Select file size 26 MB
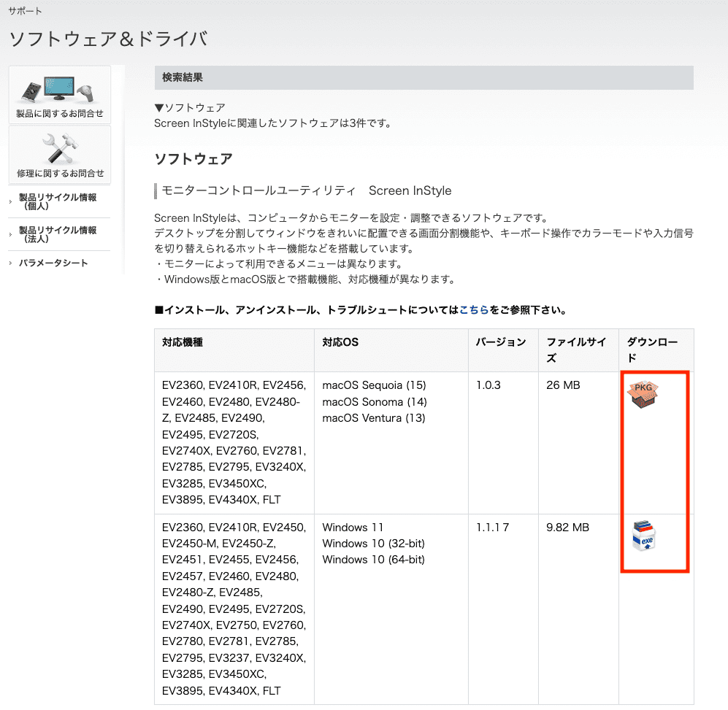 [563, 385]
